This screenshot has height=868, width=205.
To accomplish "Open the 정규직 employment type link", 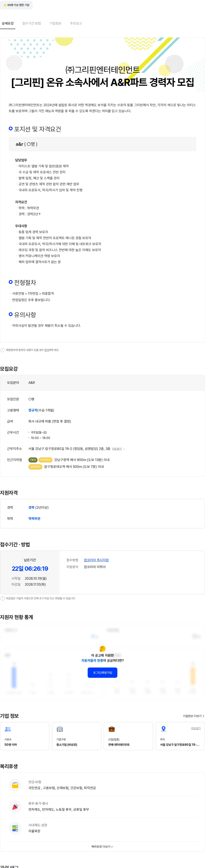I will pos(33,410).
